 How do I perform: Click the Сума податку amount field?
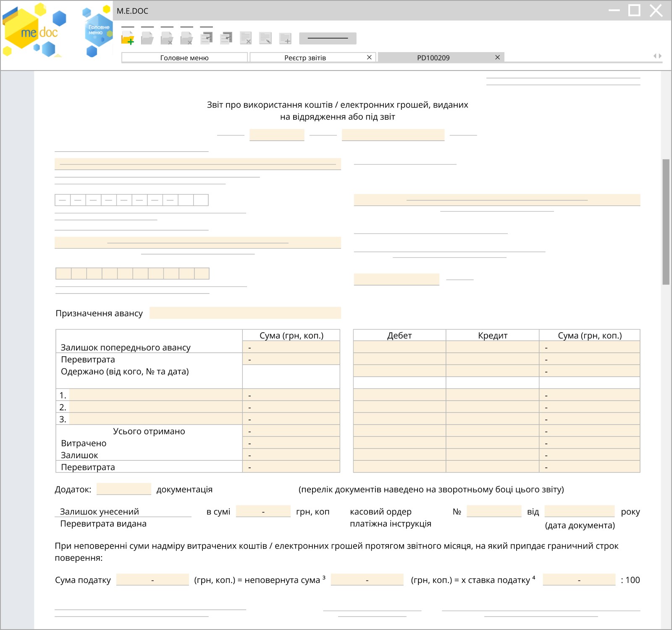click(x=152, y=580)
